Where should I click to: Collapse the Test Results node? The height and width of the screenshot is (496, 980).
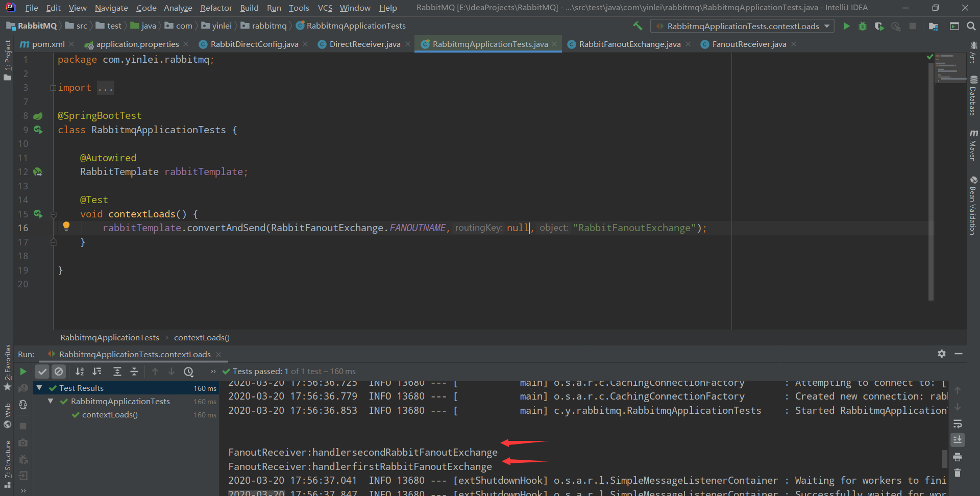pyautogui.click(x=40, y=388)
